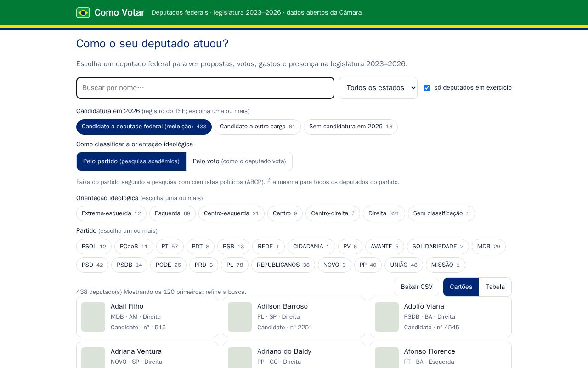Filter by REPUBLICANOS party chip
The width and height of the screenshot is (588, 368).
point(283,265)
